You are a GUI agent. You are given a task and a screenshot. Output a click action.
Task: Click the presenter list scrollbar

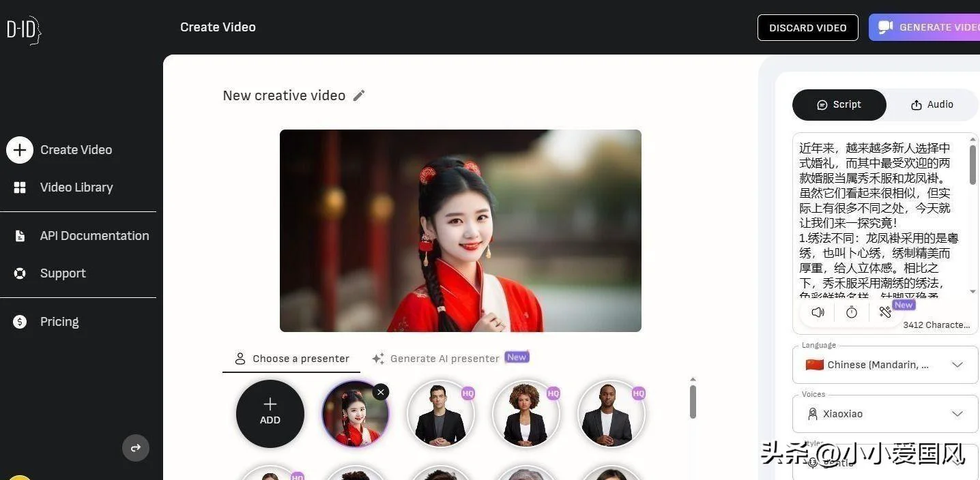click(693, 402)
